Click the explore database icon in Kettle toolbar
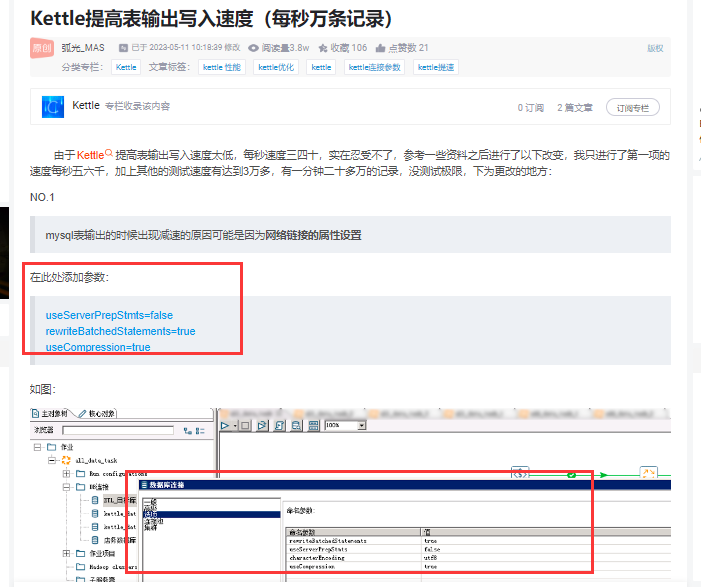The image size is (701, 587). 296,426
